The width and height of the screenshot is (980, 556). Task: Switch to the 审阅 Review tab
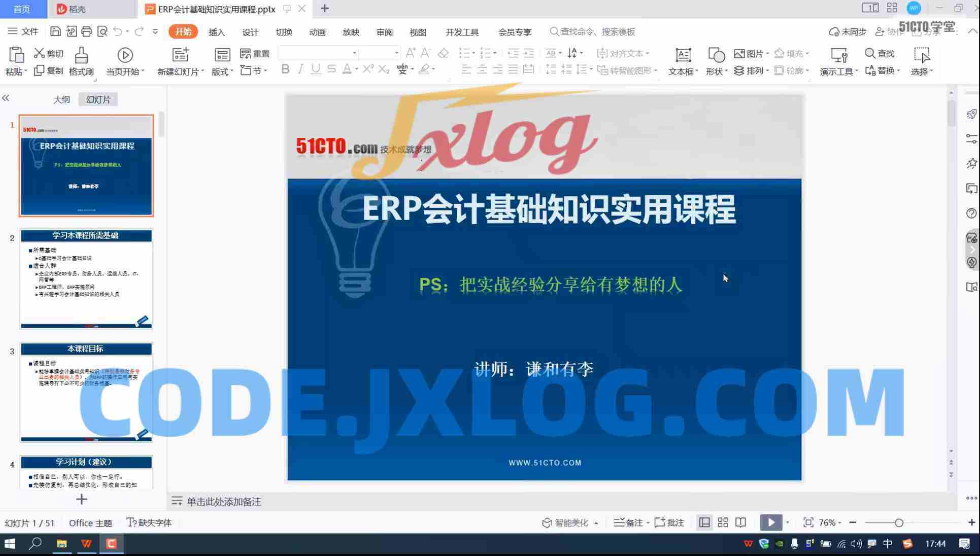[x=385, y=32]
